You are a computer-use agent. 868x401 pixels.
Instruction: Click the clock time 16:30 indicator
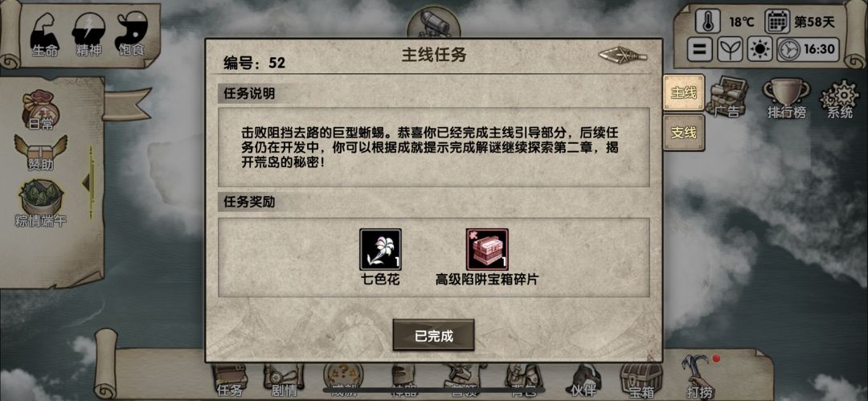(809, 50)
